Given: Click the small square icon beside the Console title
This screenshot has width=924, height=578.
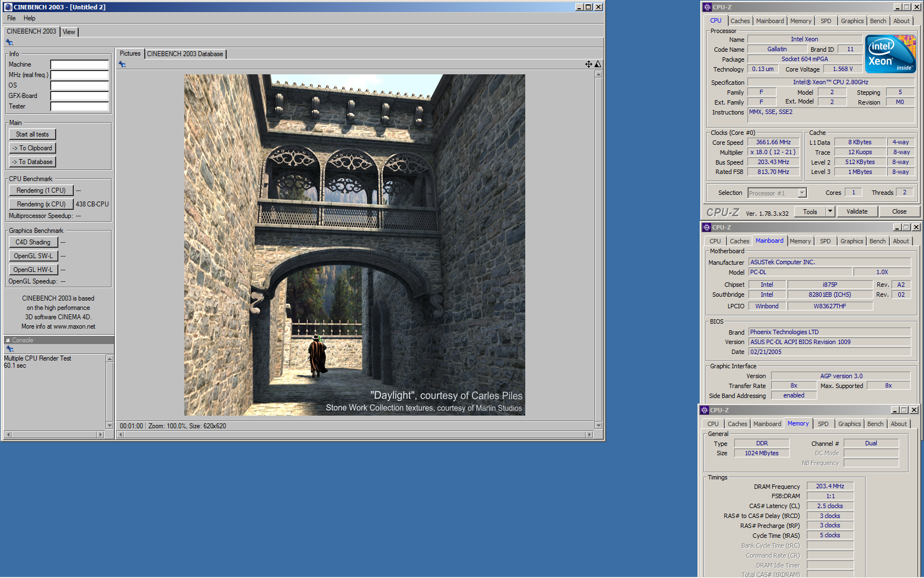Looking at the screenshot, I should click(x=8, y=340).
